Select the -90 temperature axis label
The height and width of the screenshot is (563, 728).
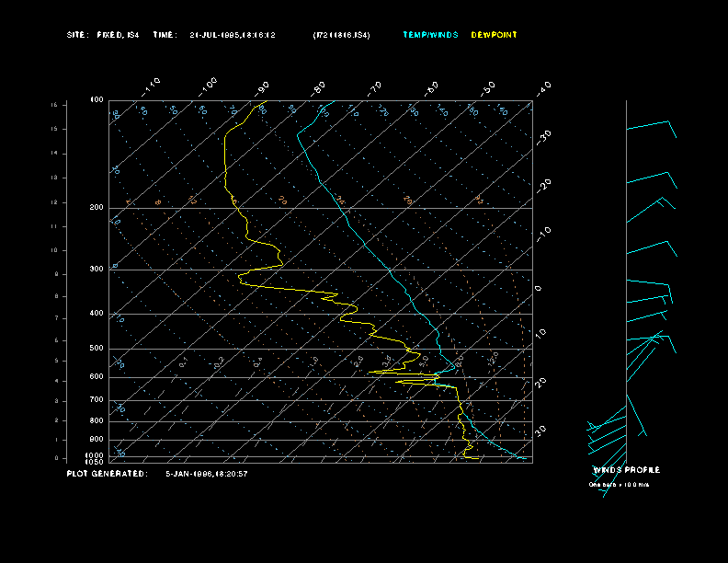[263, 86]
